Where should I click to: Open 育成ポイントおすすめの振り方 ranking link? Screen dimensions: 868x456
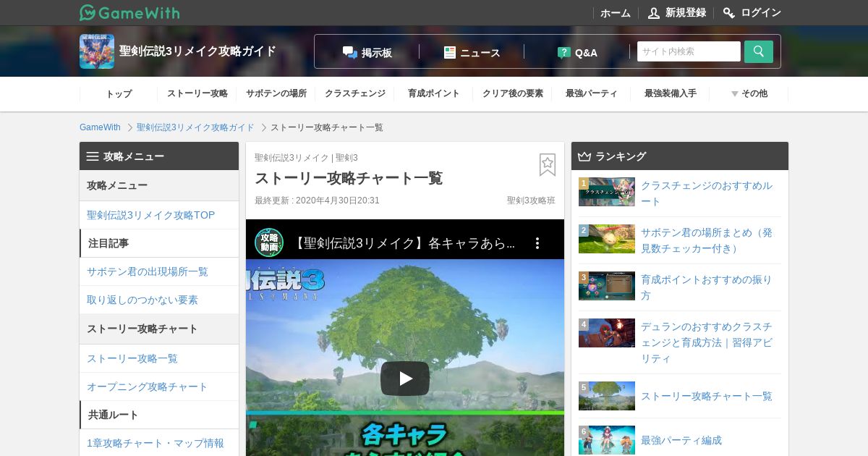point(707,287)
